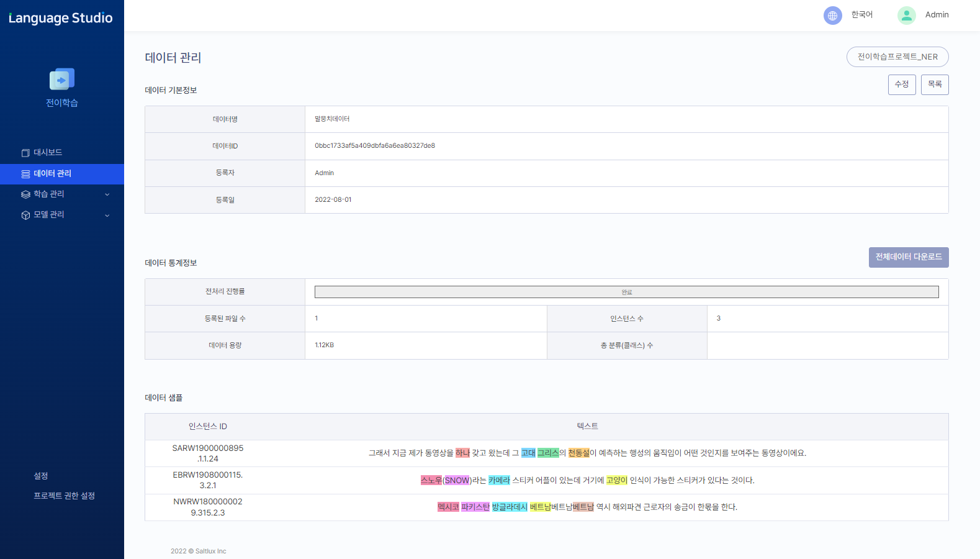Select 설정 in the sidebar
This screenshot has width=980, height=559.
tap(41, 476)
